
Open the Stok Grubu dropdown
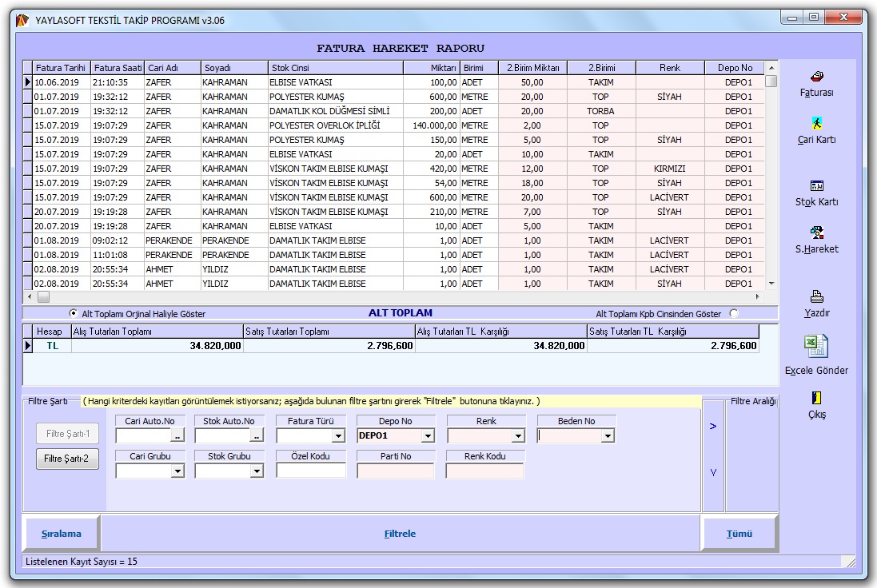257,471
